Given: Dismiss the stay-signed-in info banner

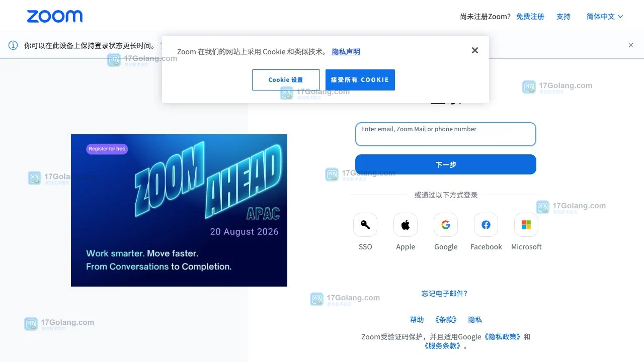Looking at the screenshot, I should (x=631, y=45).
